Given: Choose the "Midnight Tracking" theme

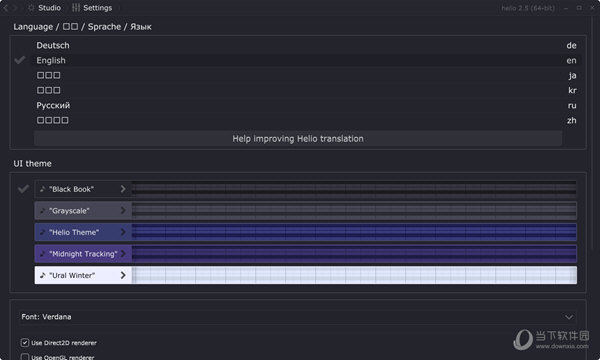Looking at the screenshot, I should [306, 254].
